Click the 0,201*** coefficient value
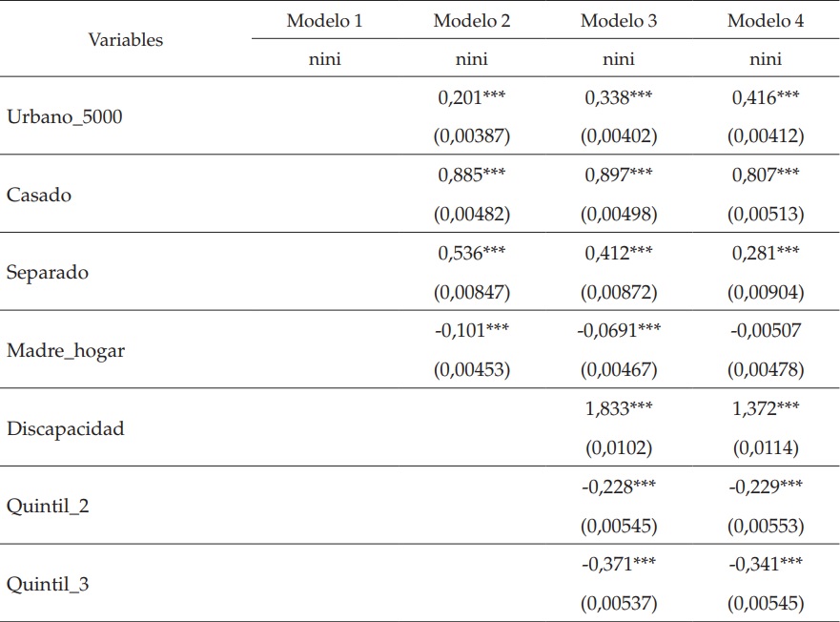 click(x=472, y=97)
